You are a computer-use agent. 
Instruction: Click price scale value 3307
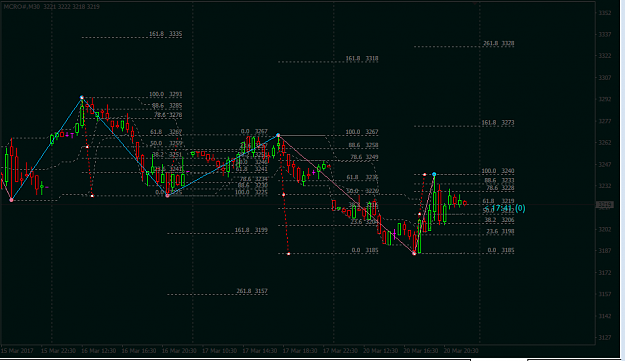click(605, 78)
